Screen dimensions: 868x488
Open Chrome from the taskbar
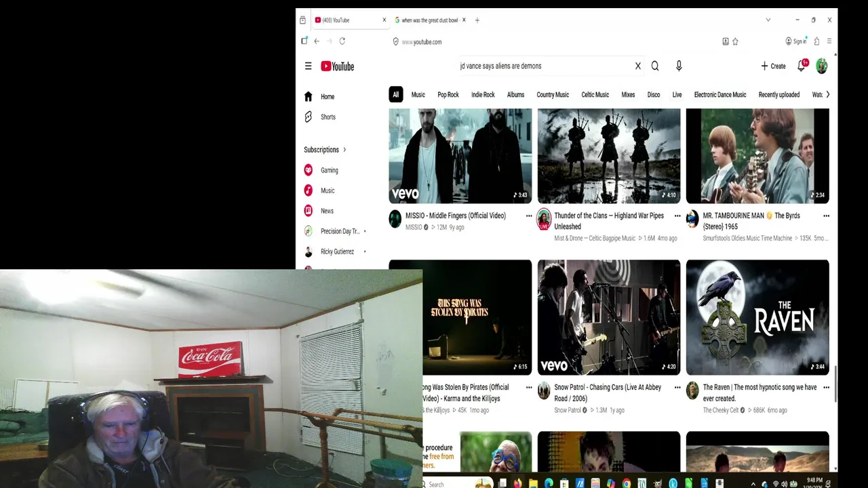(627, 483)
